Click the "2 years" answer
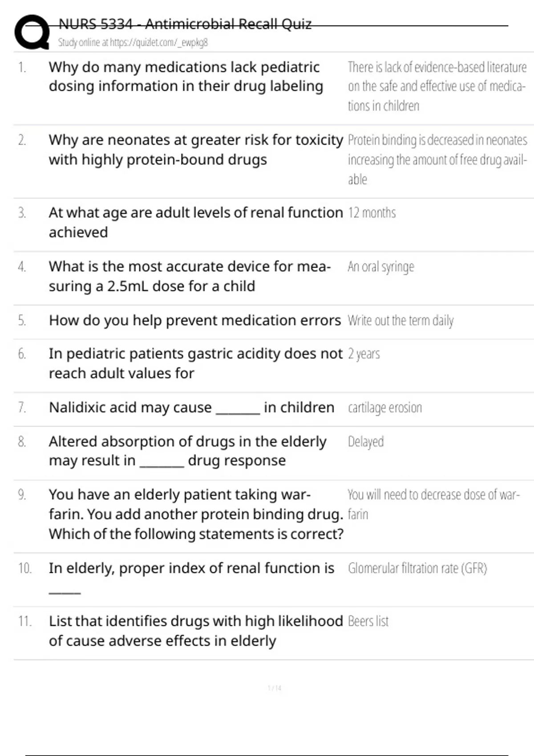 coord(364,354)
